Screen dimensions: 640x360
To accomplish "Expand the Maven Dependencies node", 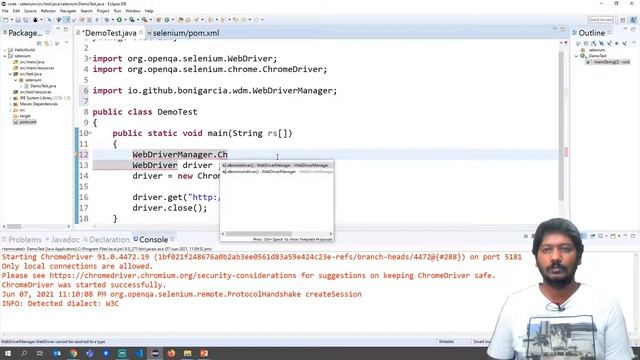I will point(10,104).
